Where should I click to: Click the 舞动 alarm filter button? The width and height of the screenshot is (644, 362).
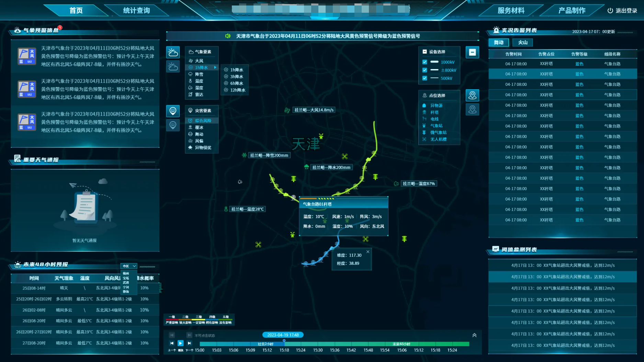pos(498,42)
